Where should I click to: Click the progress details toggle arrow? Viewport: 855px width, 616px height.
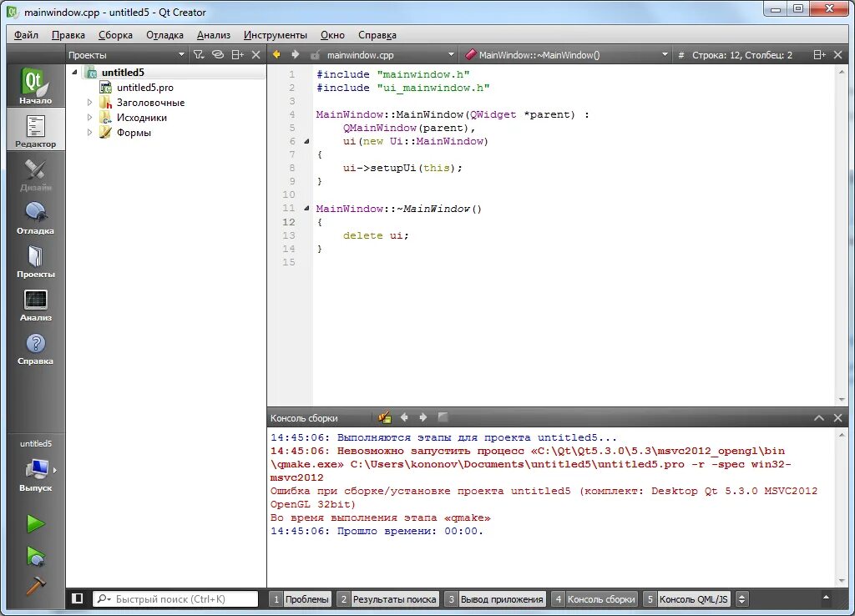[826, 598]
